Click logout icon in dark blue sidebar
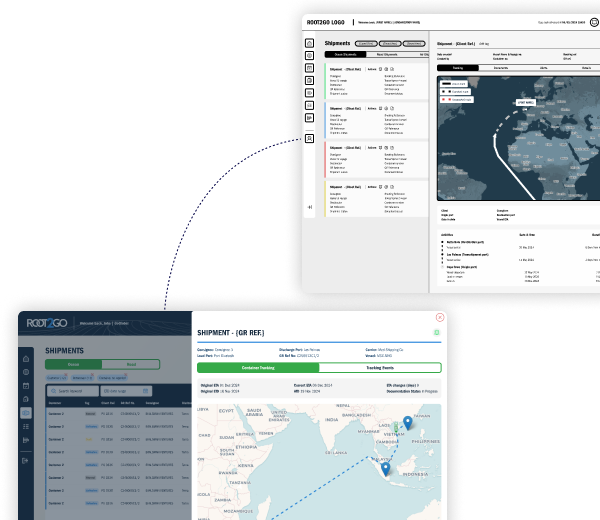Viewport: 600px width, 520px height. (25, 461)
